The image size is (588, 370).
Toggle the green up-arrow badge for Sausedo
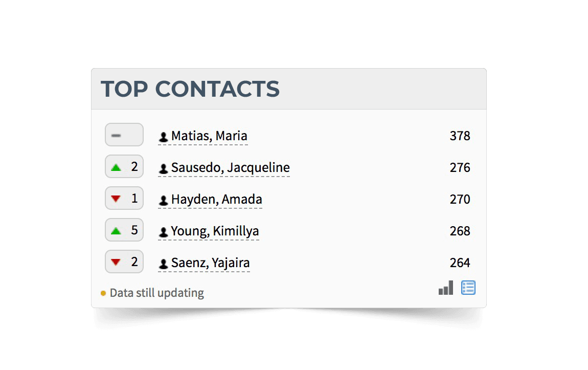(124, 166)
